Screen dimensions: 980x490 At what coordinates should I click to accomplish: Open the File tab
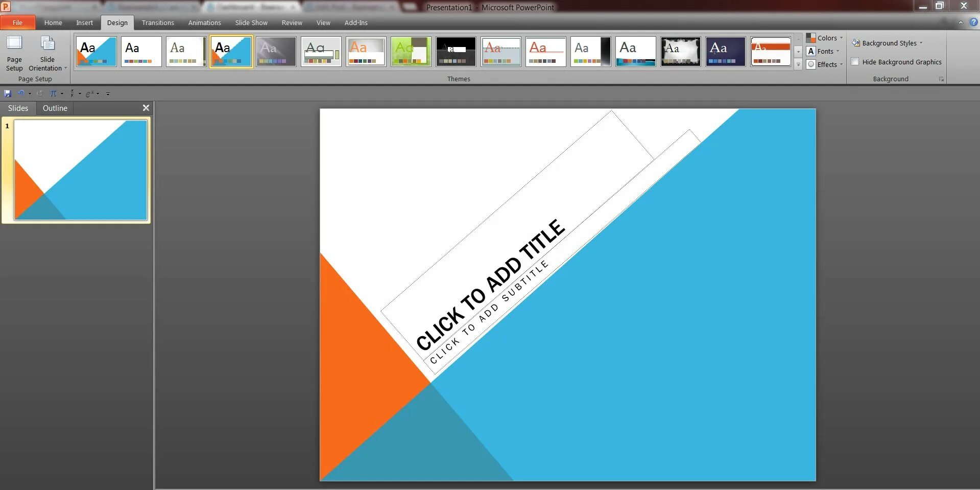coord(17,22)
